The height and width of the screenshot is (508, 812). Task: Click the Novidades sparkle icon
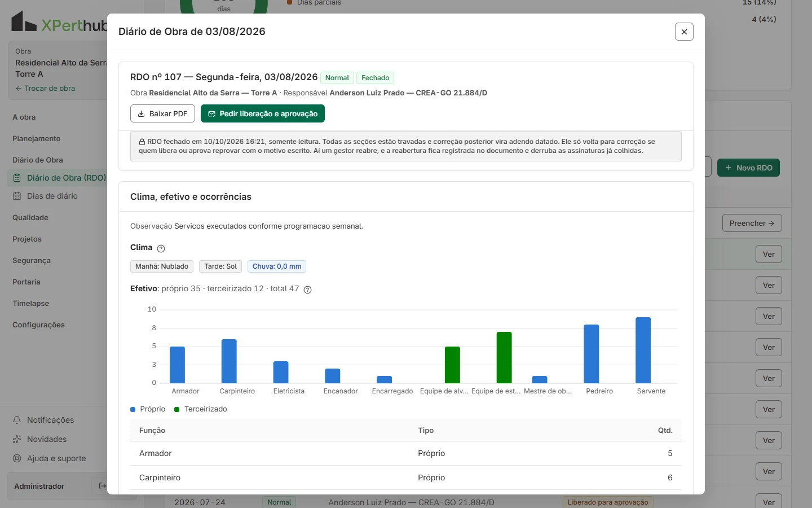tap(17, 439)
